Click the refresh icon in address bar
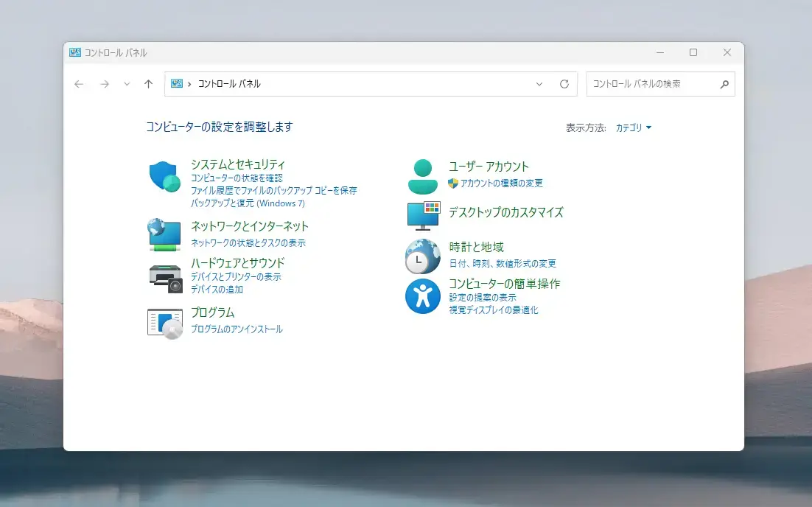 pos(564,84)
